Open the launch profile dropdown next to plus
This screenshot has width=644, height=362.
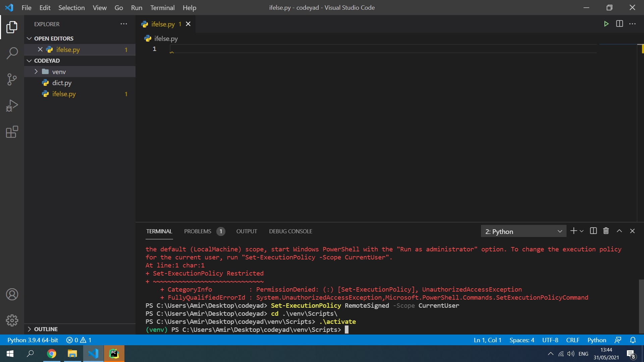[582, 231]
